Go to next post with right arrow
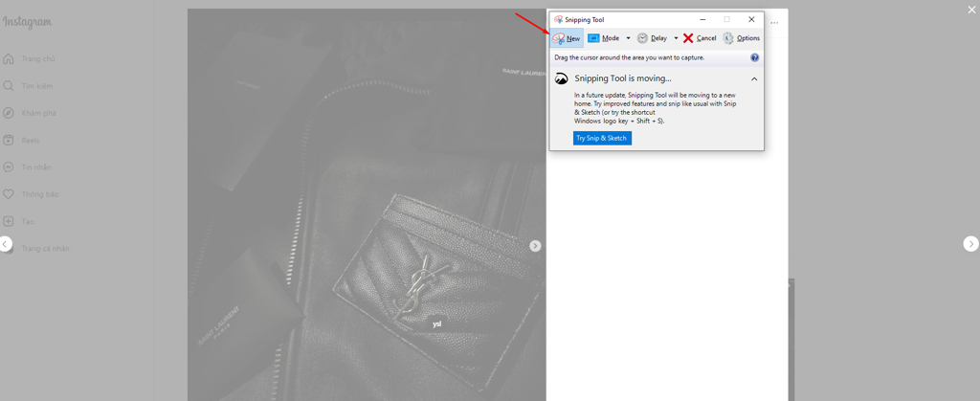 pyautogui.click(x=970, y=244)
